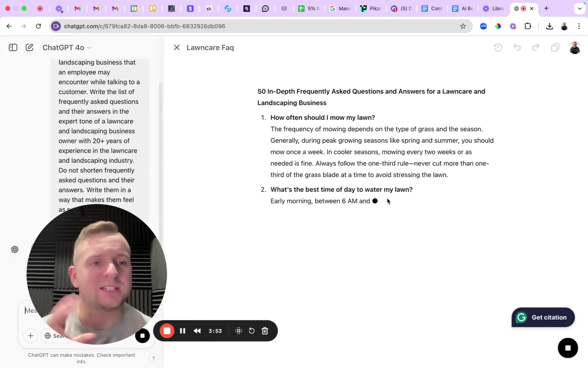Switch to the (5) D tab

402,9
